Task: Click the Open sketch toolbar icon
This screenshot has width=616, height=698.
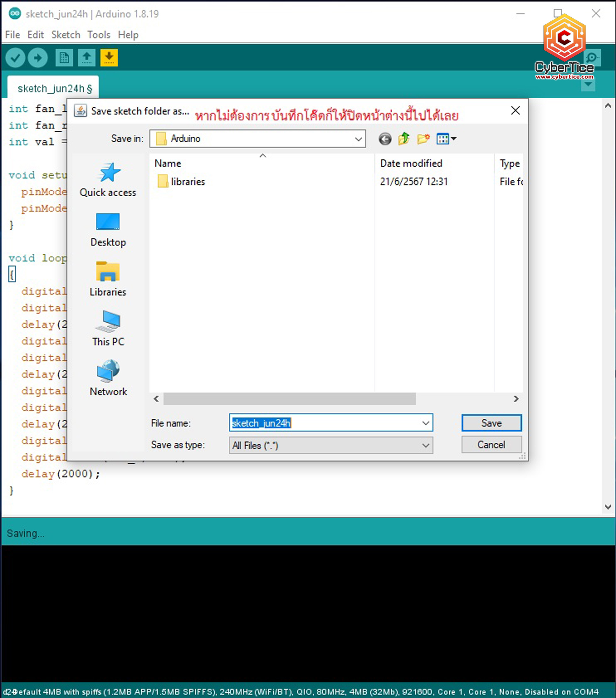Action: pyautogui.click(x=87, y=58)
